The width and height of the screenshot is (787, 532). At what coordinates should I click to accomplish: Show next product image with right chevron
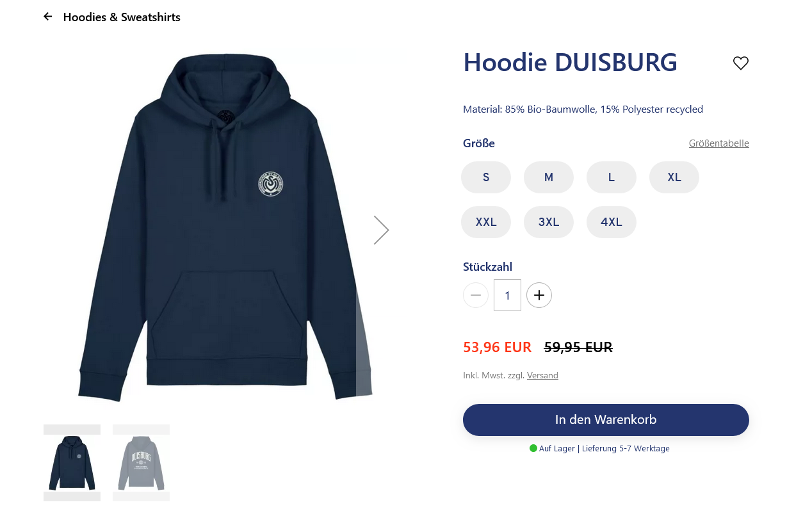pyautogui.click(x=381, y=230)
